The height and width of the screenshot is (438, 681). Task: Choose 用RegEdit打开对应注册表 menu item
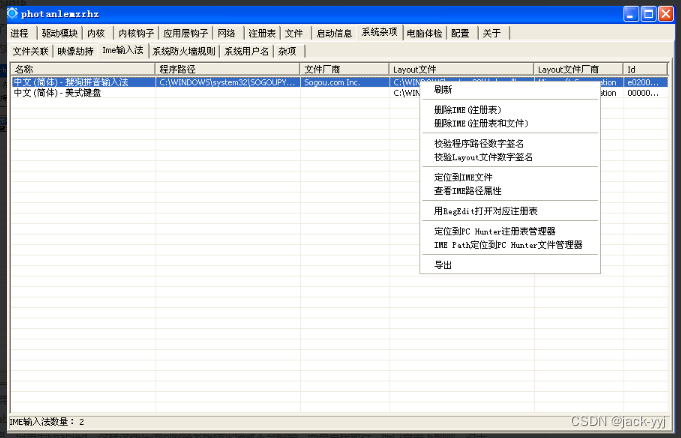coord(510,211)
